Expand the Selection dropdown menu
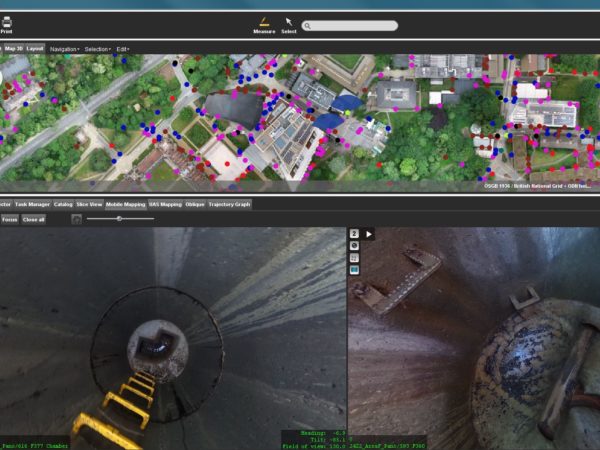 coord(97,49)
